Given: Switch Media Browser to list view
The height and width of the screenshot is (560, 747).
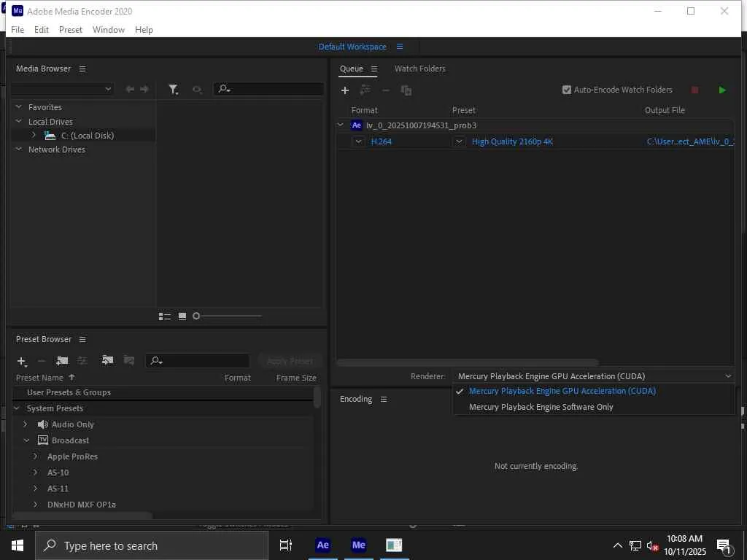Looking at the screenshot, I should [165, 316].
